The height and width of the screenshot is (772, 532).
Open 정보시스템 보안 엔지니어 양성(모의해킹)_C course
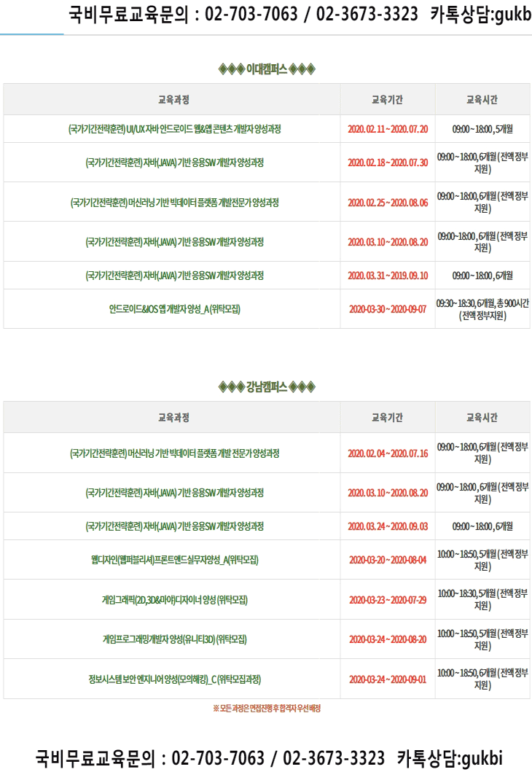174,679
